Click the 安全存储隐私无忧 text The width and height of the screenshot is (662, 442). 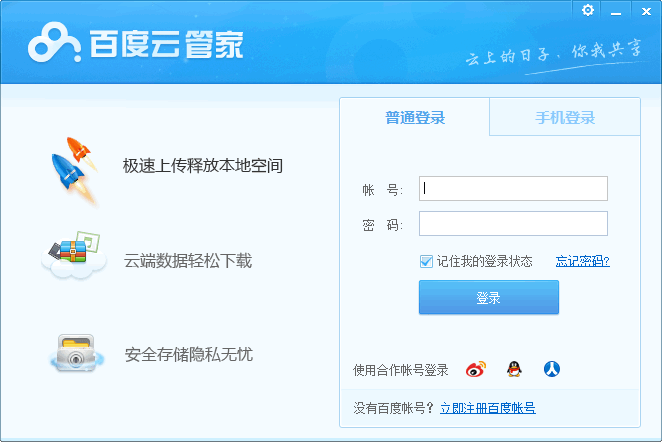coord(189,354)
